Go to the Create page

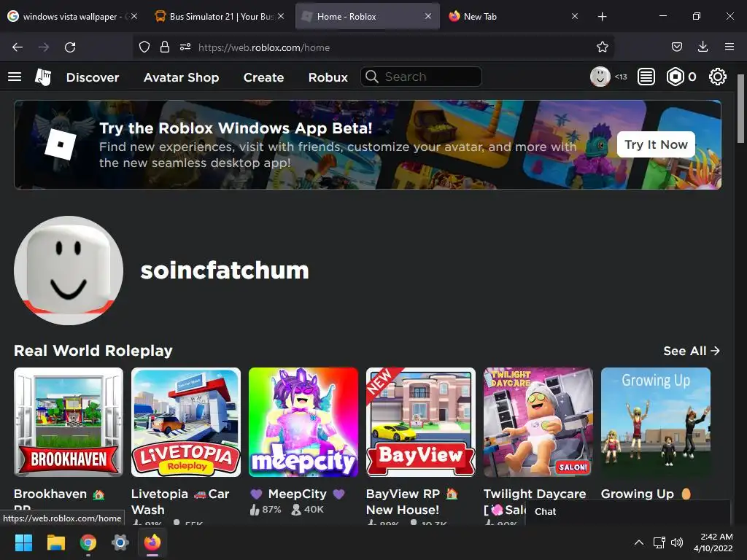tap(263, 77)
